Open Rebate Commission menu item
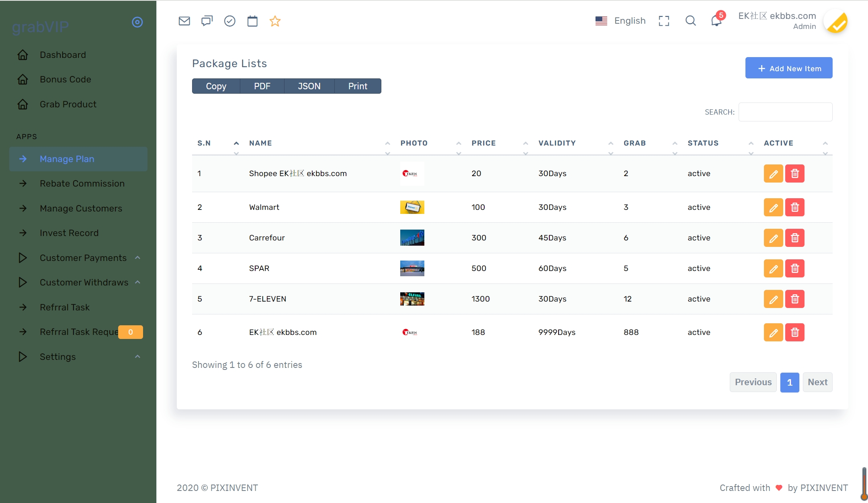The height and width of the screenshot is (503, 868). click(78, 183)
